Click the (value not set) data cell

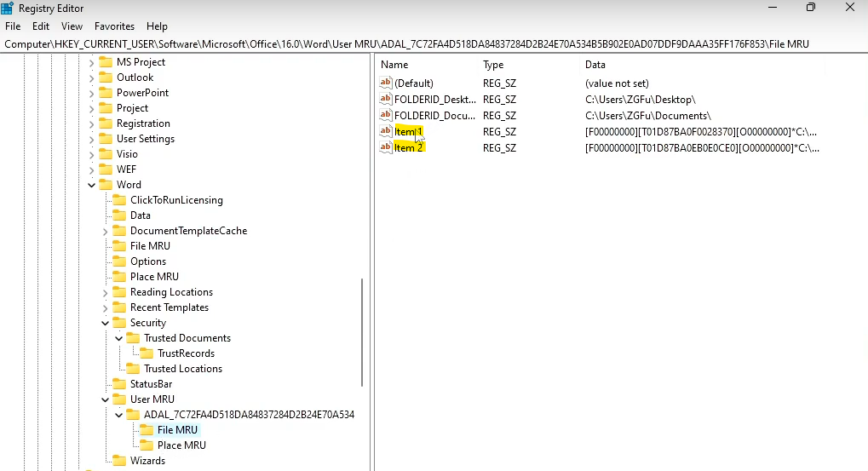tap(617, 83)
